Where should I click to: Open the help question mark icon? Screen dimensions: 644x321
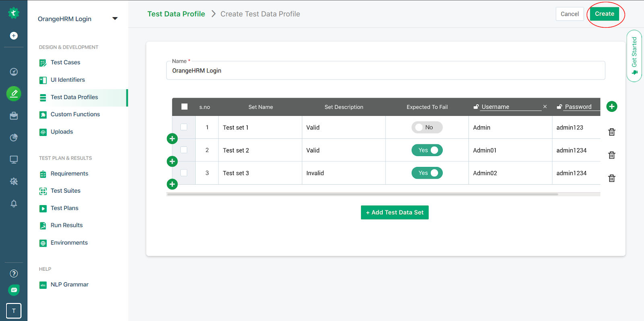click(14, 274)
